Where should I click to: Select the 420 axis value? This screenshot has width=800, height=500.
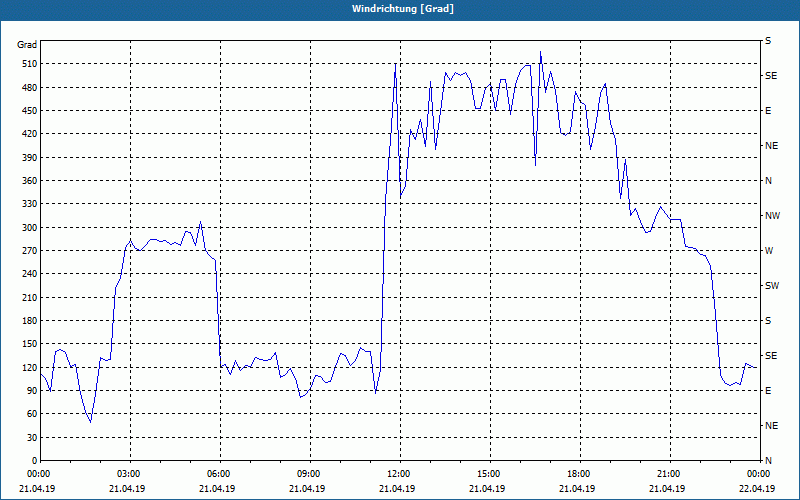coord(30,134)
